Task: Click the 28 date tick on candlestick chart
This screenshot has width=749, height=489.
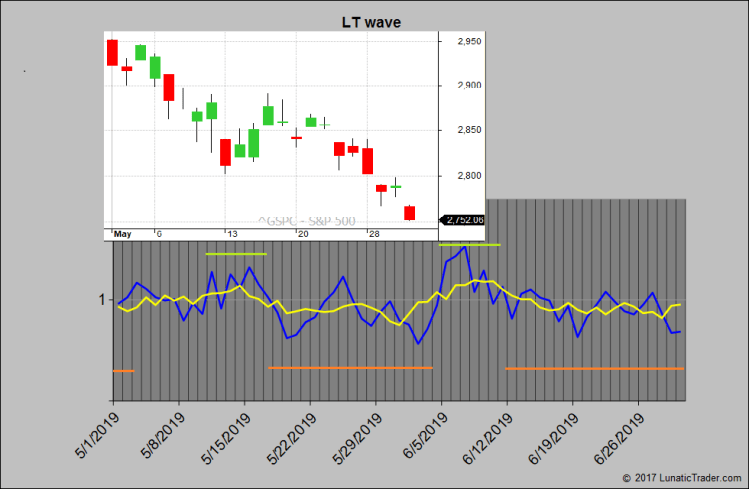Action: click(374, 234)
